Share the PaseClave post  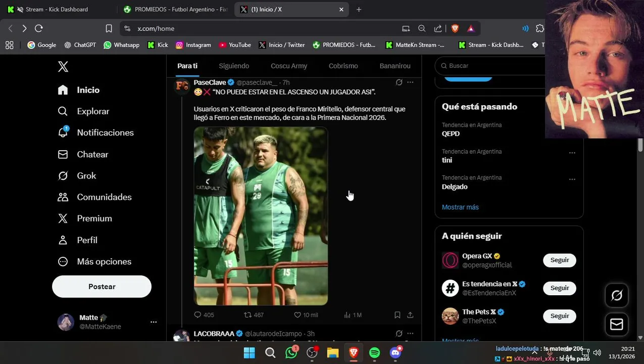[x=410, y=315]
